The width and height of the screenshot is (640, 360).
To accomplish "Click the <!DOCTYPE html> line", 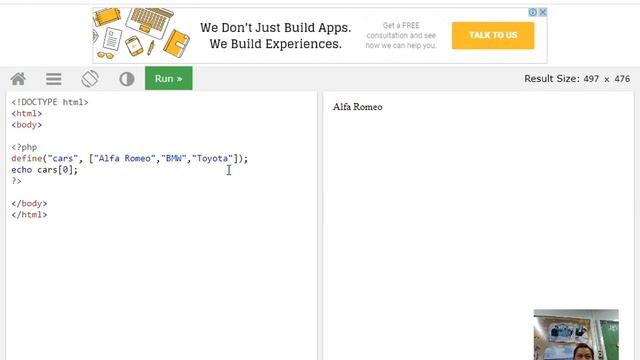I will click(x=50, y=102).
